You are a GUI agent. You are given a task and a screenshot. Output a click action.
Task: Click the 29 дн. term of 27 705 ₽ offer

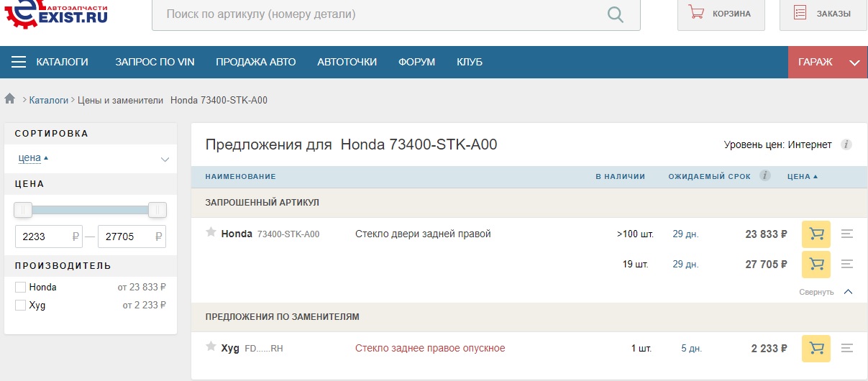(x=685, y=265)
